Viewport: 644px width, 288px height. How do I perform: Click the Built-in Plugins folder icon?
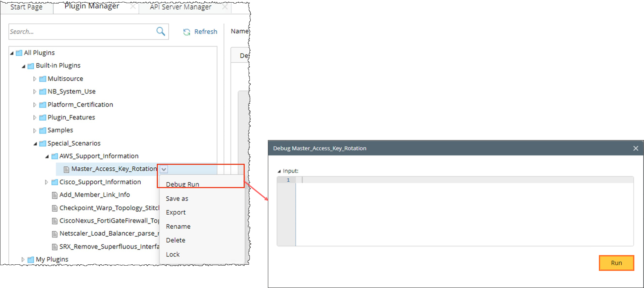(31, 66)
